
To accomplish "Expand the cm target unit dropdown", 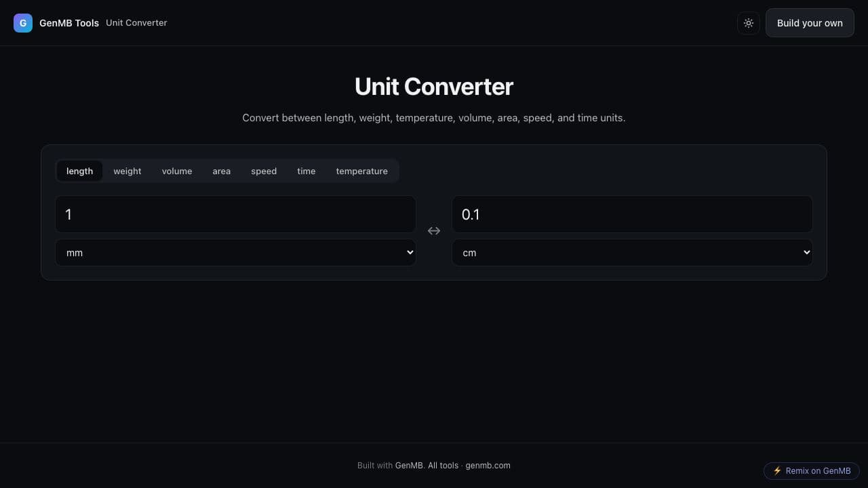I will click(x=632, y=252).
